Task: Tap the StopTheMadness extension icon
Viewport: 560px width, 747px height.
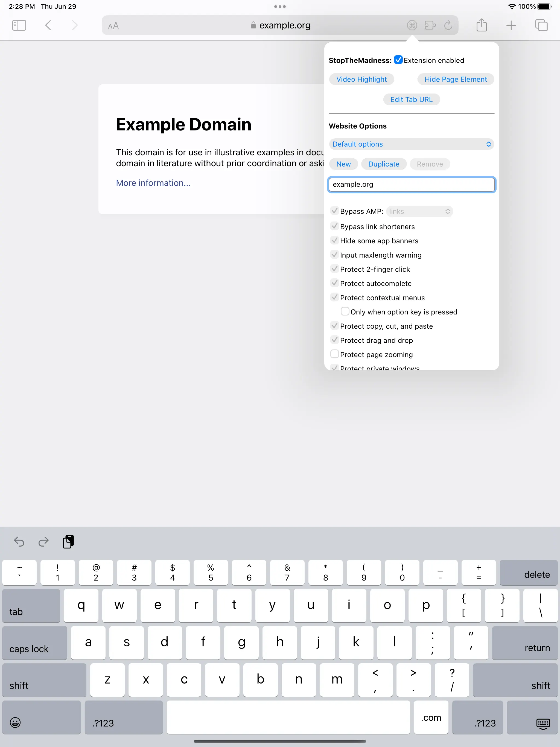Action: point(412,25)
